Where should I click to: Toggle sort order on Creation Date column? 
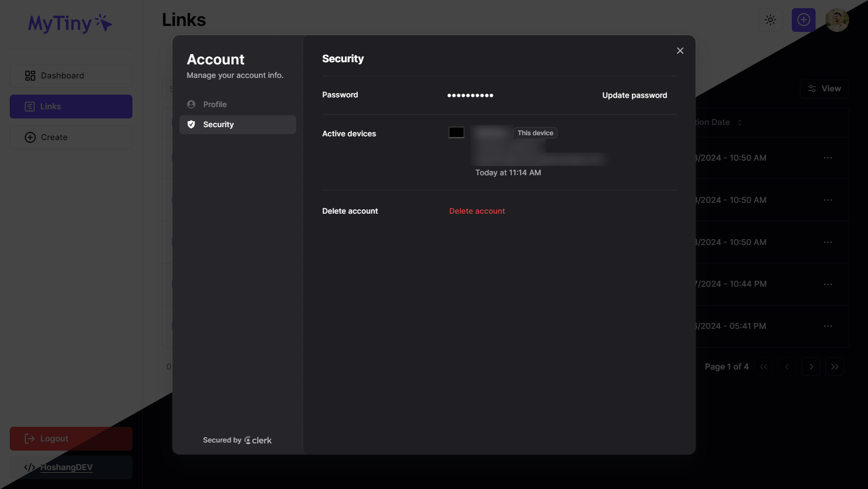click(739, 122)
